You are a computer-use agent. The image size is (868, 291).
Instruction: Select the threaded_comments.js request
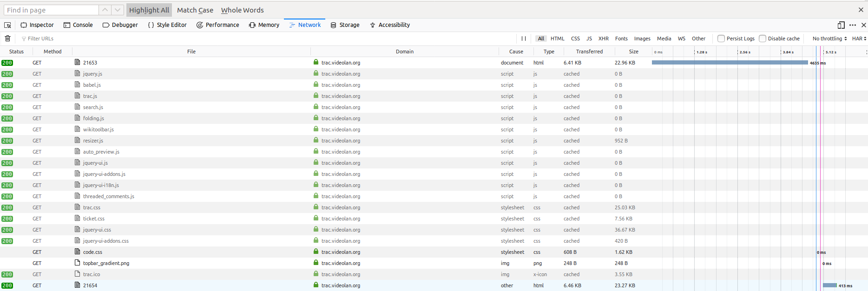pos(434,196)
